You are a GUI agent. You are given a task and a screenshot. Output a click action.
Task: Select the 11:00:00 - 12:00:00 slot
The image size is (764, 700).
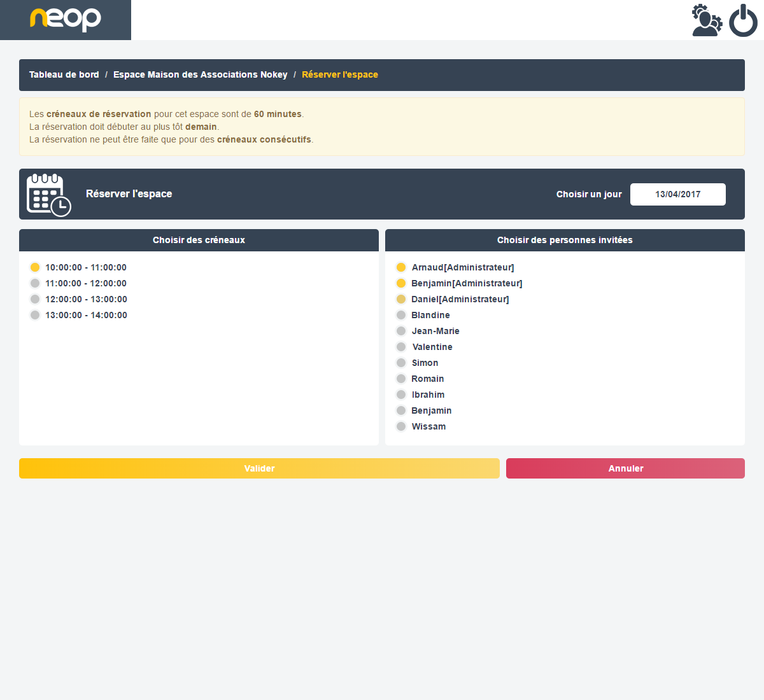tap(35, 283)
